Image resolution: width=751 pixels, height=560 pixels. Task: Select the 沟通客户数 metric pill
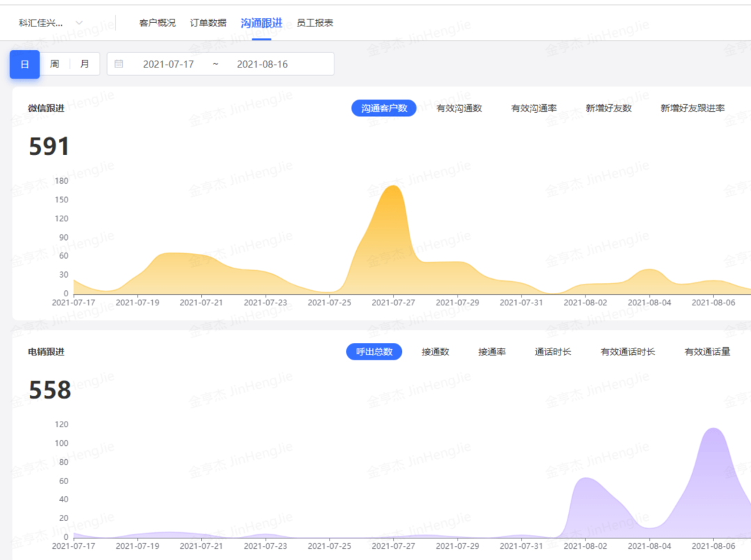click(384, 108)
